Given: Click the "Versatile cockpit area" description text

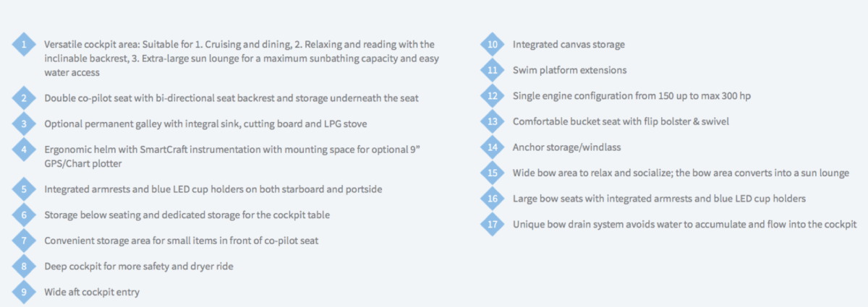Looking at the screenshot, I should [242, 59].
